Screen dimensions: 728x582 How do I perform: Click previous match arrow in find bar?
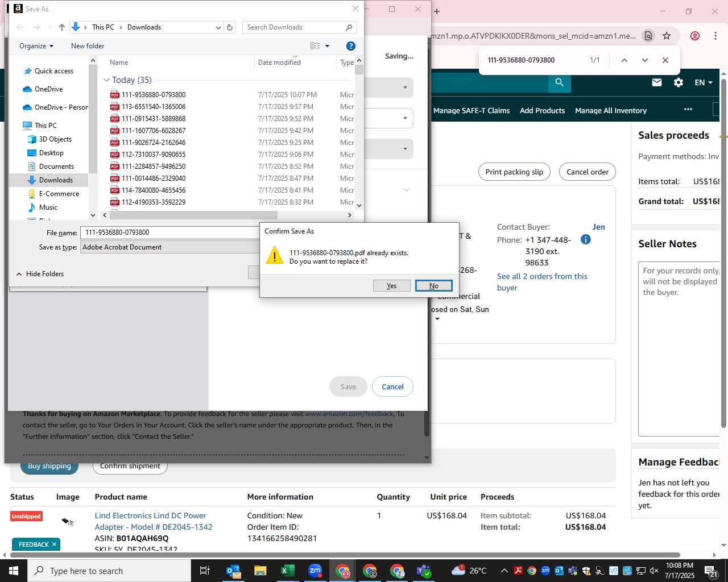tap(624, 60)
